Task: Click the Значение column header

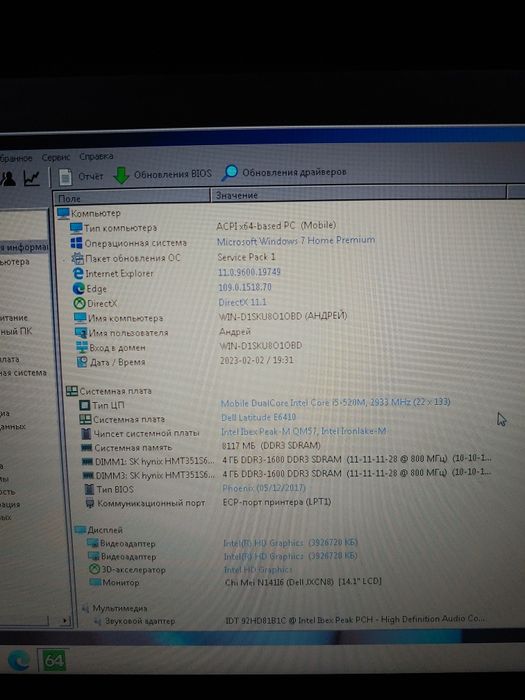Action: [358, 194]
